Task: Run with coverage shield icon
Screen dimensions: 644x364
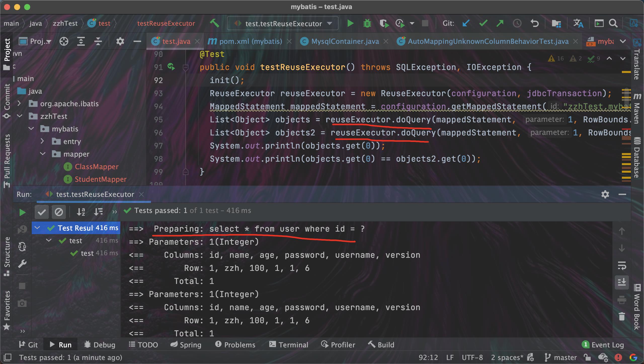Action: tap(384, 23)
